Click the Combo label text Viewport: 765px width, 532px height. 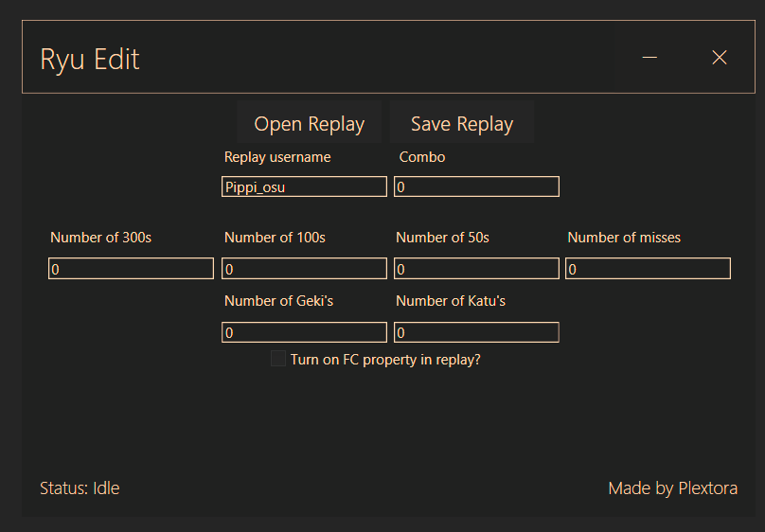point(422,157)
